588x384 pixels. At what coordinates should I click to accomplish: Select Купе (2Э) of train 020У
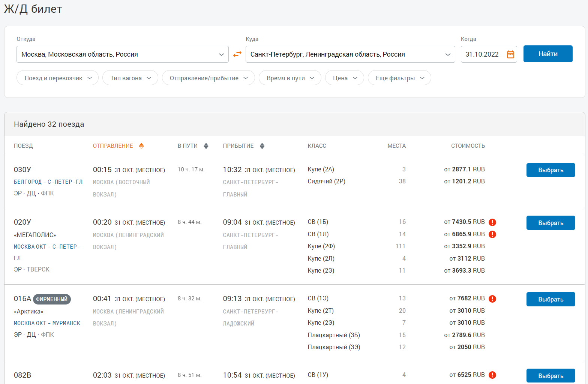coord(321,270)
